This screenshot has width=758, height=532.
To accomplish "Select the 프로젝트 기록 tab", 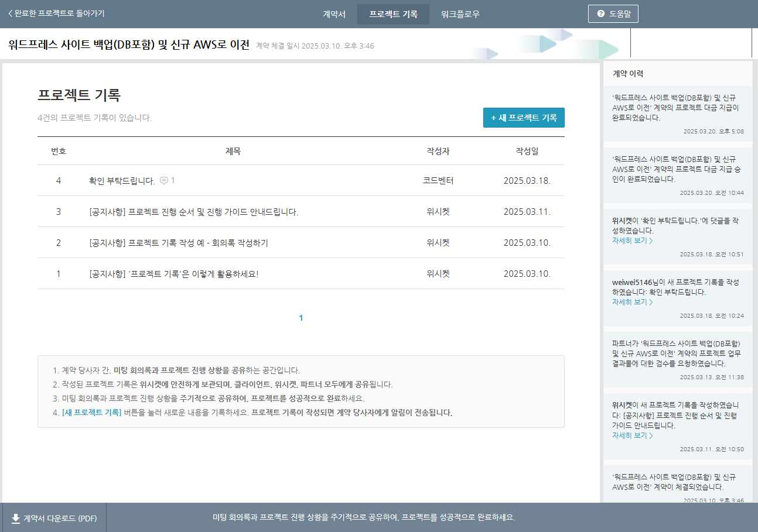I will [393, 15].
